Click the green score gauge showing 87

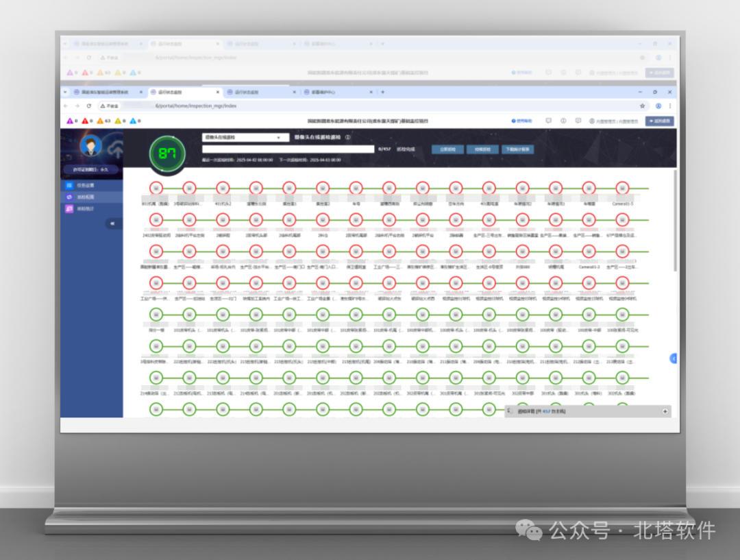[x=167, y=154]
